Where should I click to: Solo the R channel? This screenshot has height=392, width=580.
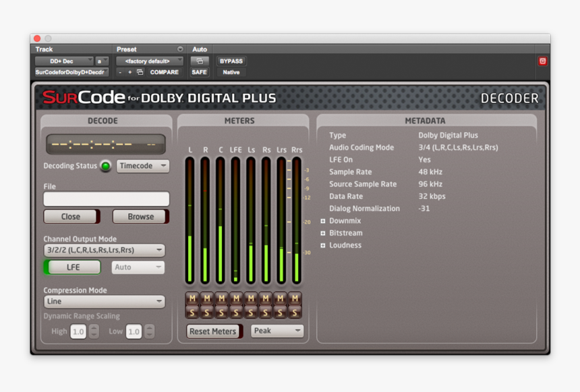(207, 312)
